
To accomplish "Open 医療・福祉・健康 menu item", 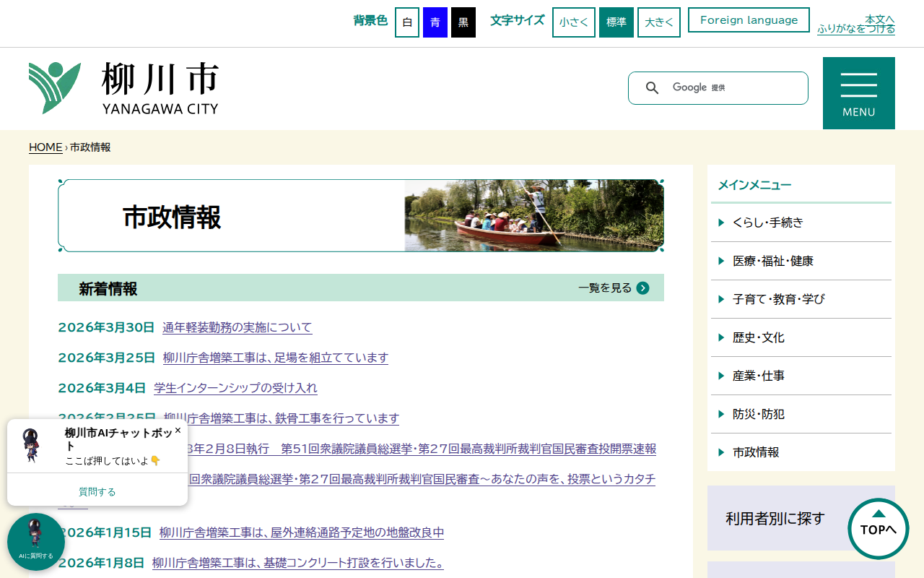I will (801, 261).
